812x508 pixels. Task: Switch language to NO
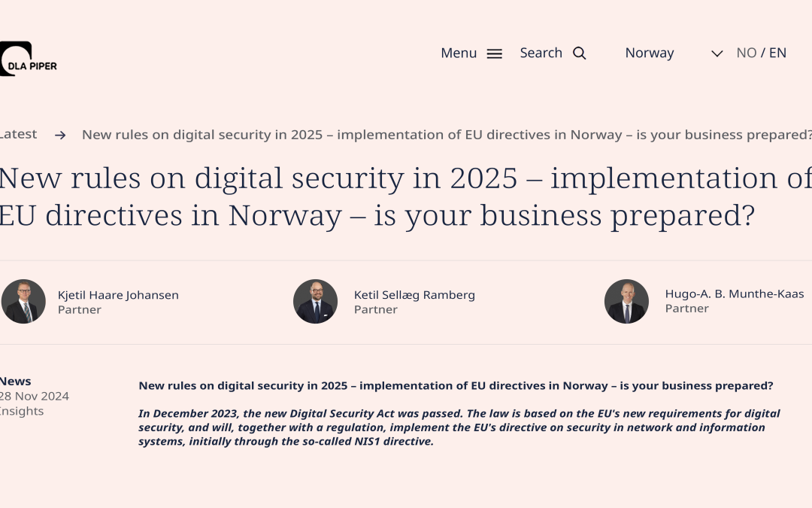coord(747,53)
